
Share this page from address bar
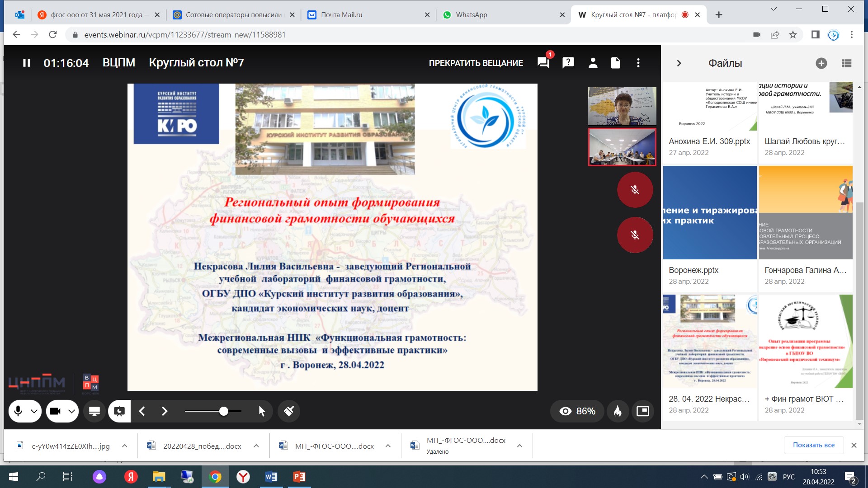[x=775, y=35]
